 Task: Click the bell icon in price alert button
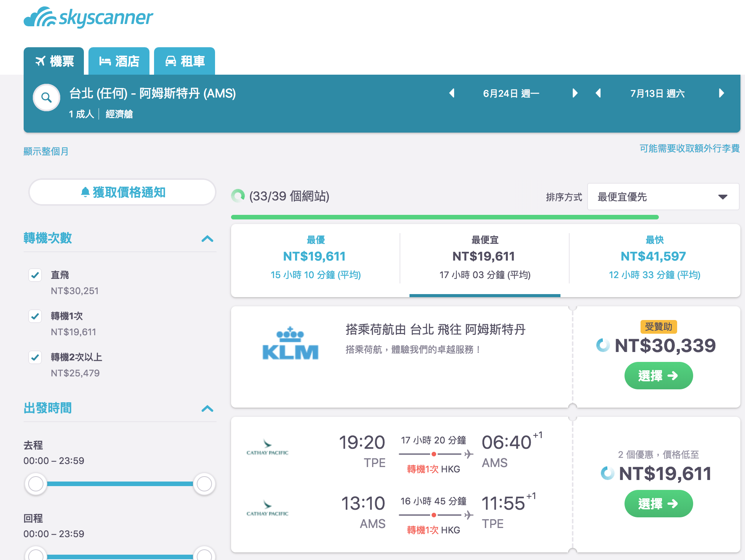85,192
